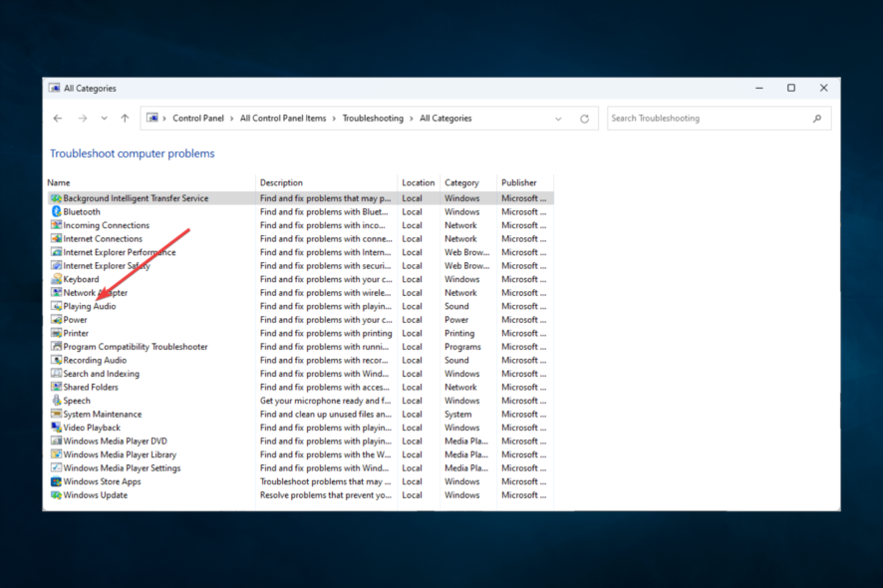Screen dimensions: 883x588
Task: Click the Back navigation arrow
Action: 58,119
